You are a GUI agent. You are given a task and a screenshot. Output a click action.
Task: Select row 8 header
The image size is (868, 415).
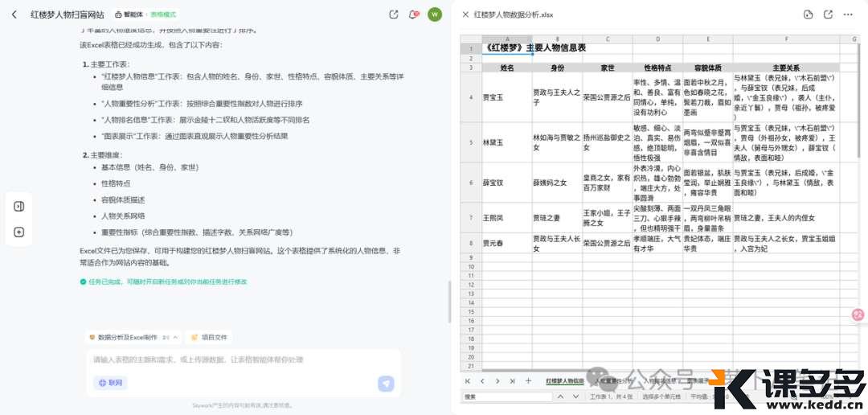(471, 243)
